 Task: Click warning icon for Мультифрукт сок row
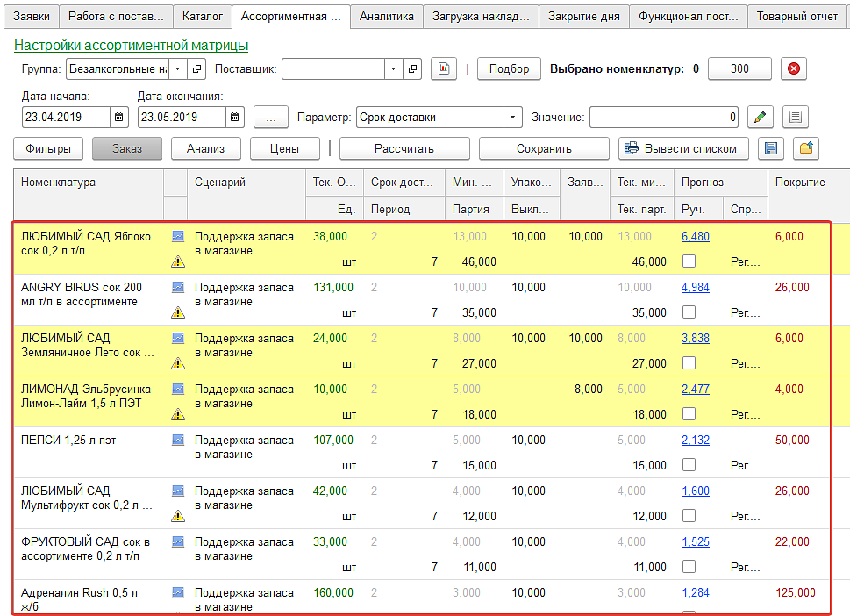tap(178, 517)
